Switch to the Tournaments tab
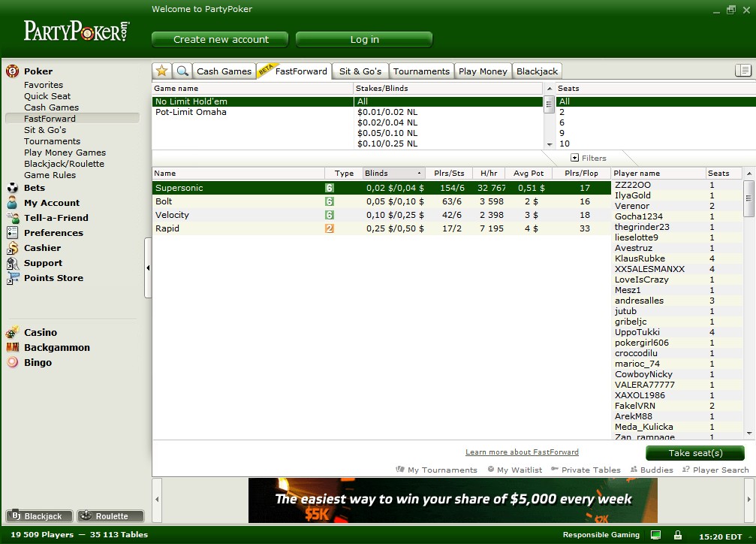The width and height of the screenshot is (756, 544). (421, 71)
